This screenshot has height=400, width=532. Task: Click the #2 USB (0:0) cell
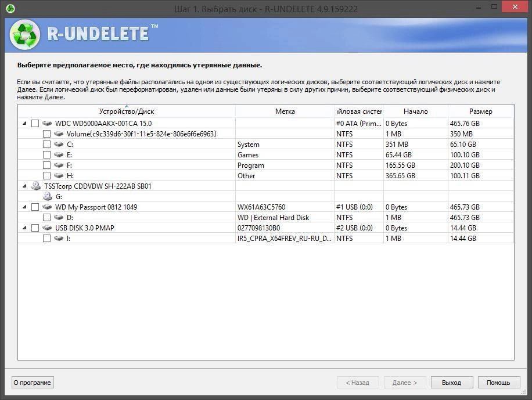pyautogui.click(x=354, y=228)
